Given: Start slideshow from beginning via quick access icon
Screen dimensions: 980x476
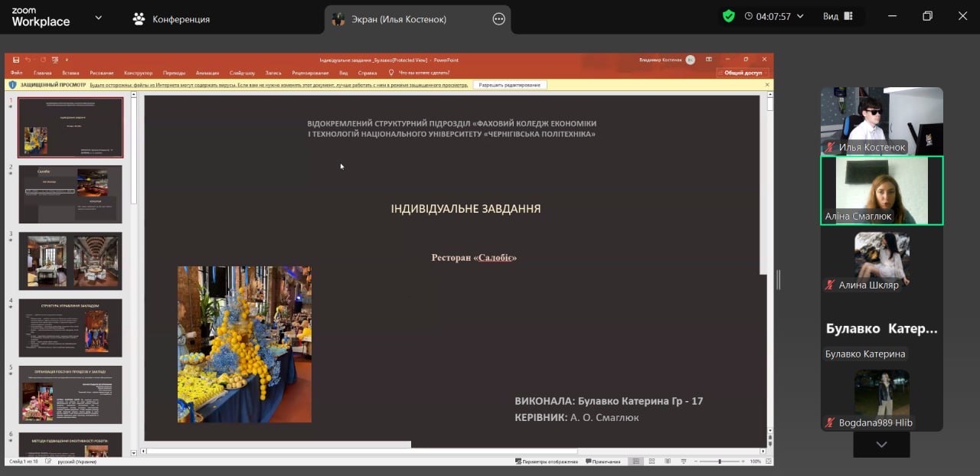Looking at the screenshot, I should (55, 60).
